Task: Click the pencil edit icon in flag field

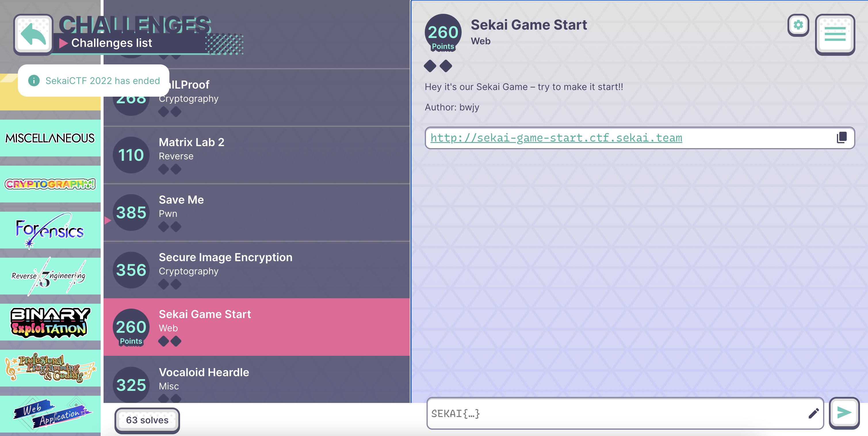Action: pyautogui.click(x=813, y=413)
